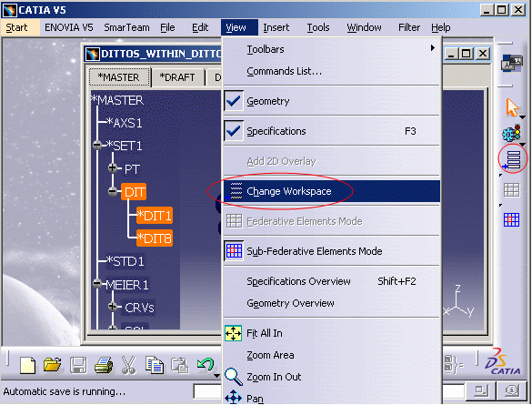Cut with the scissors icon
The height and width of the screenshot is (405, 532).
point(128,365)
